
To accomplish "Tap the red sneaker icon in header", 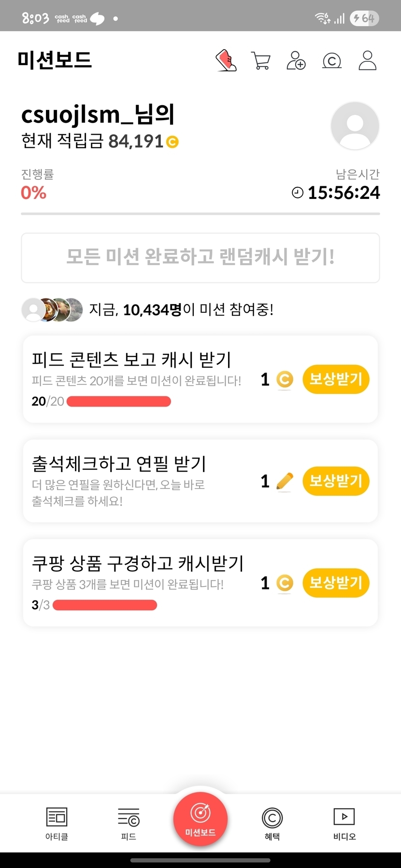I will 226,61.
